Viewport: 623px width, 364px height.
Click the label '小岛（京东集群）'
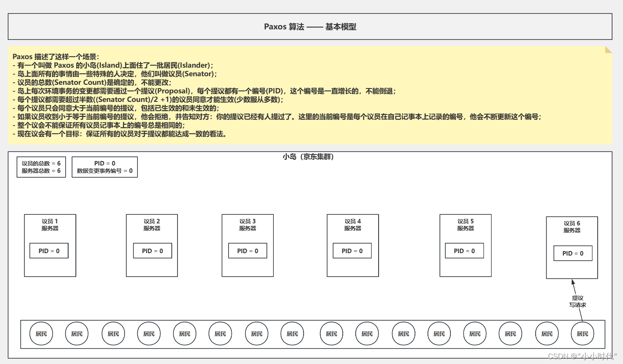point(308,157)
